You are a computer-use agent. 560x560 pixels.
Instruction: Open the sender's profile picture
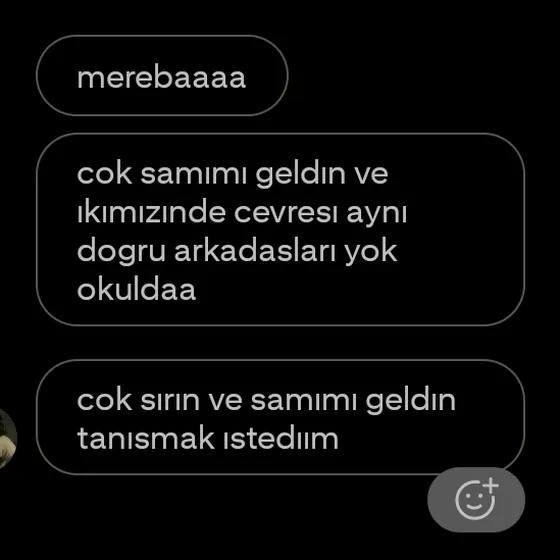point(7,439)
